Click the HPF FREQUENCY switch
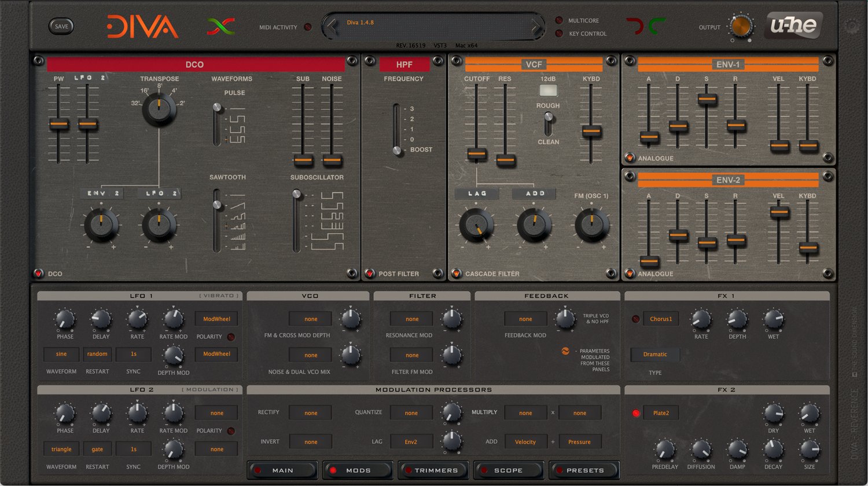This screenshot has width=868, height=486. point(397,130)
